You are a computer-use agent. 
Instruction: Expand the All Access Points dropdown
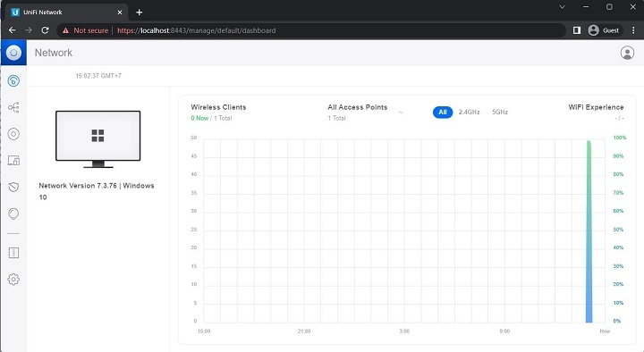(401, 112)
